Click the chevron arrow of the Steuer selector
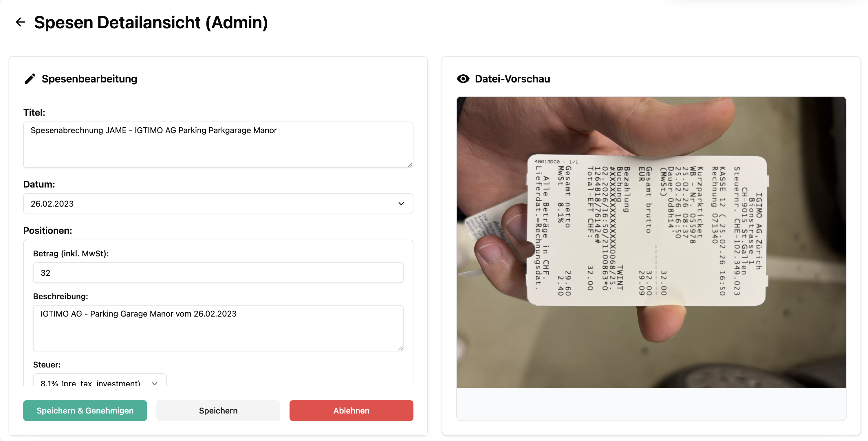The width and height of the screenshot is (868, 441). click(x=155, y=383)
